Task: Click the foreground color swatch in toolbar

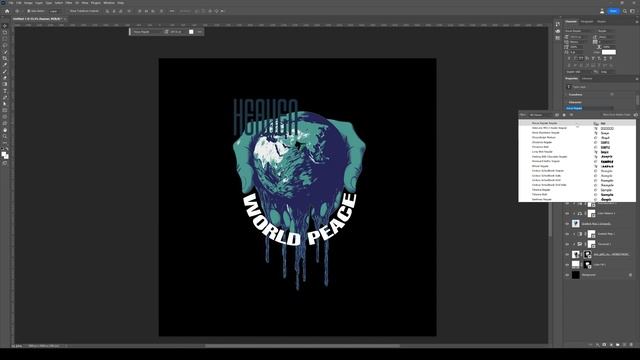Action: click(4, 154)
